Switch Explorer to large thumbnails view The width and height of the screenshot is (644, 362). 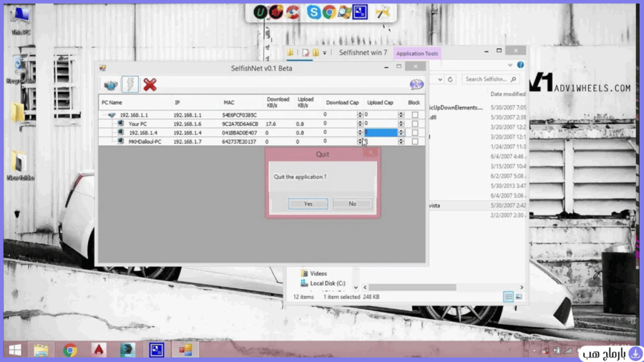tap(519, 297)
